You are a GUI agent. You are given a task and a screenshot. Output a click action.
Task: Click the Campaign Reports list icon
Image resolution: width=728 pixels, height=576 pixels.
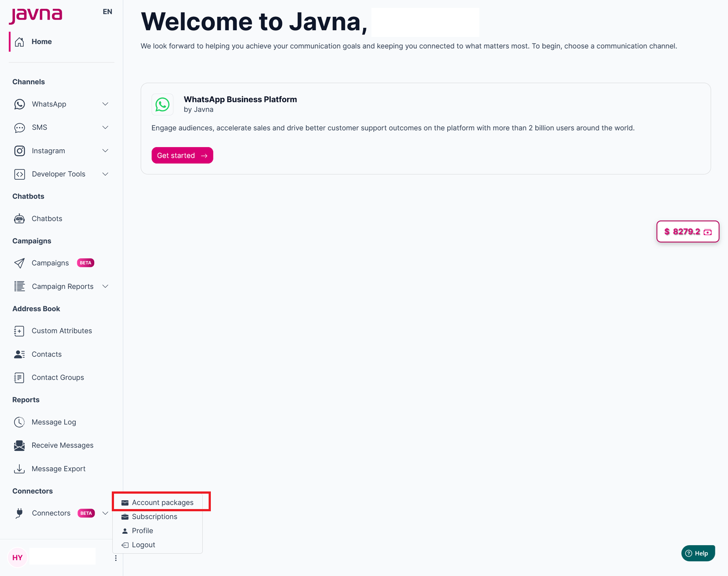pos(19,286)
